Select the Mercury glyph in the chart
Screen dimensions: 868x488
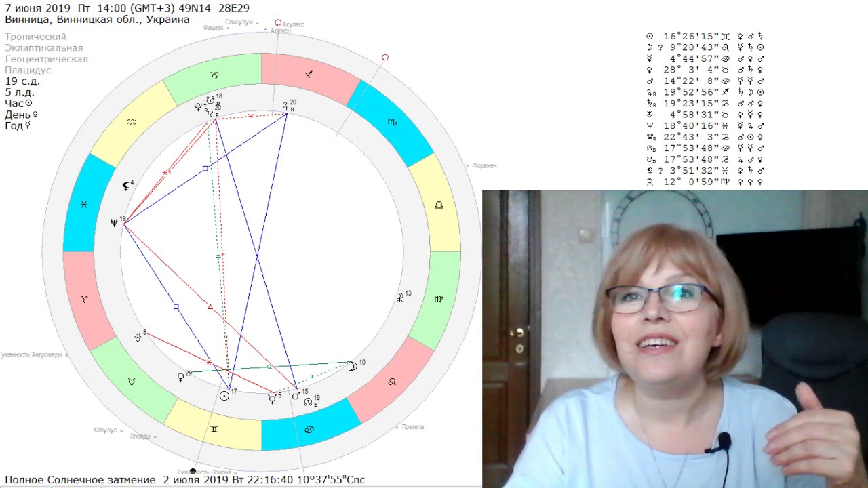point(272,399)
